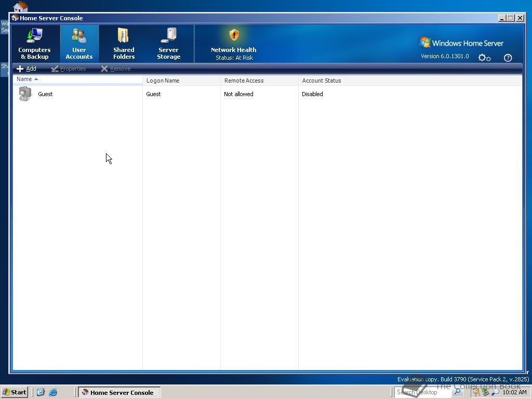The width and height of the screenshot is (532, 399).
Task: View Network Health status shield
Action: [x=234, y=35]
